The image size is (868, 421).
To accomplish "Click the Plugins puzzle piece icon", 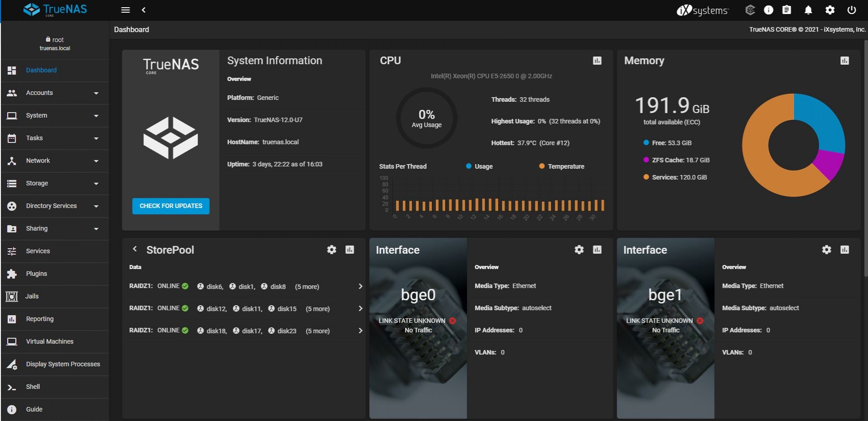I will (x=12, y=274).
